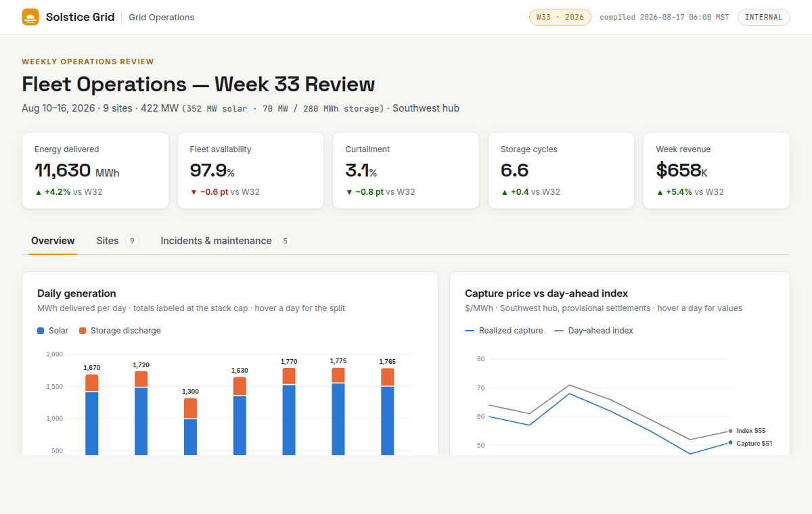Toggle the Storage discharge legend series
The height and width of the screenshot is (514, 812).
tap(120, 331)
